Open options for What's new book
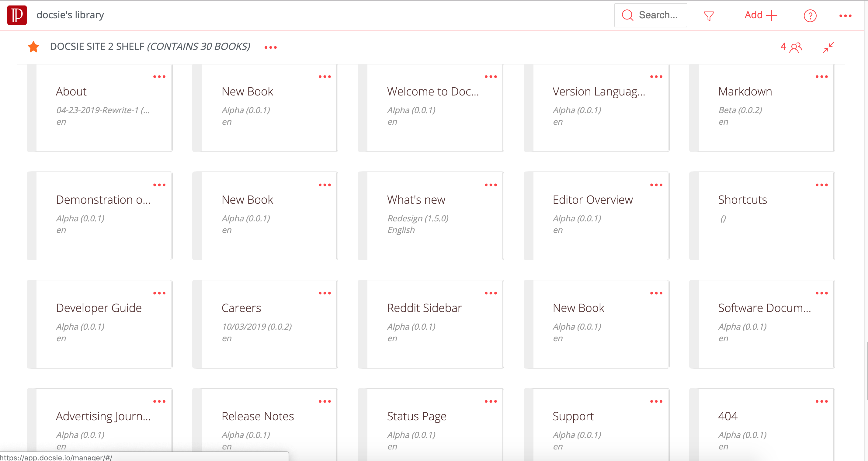The width and height of the screenshot is (868, 461). click(491, 185)
